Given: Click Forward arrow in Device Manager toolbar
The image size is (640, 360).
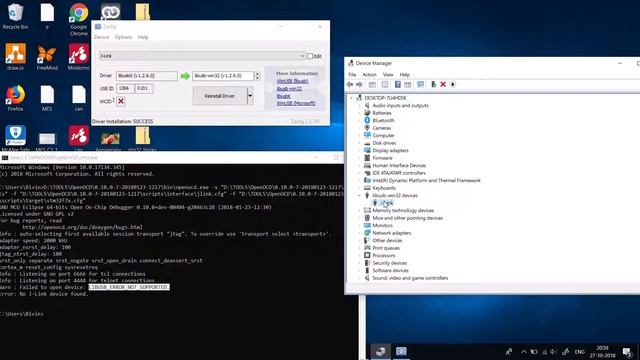Looking at the screenshot, I should tap(359, 84).
